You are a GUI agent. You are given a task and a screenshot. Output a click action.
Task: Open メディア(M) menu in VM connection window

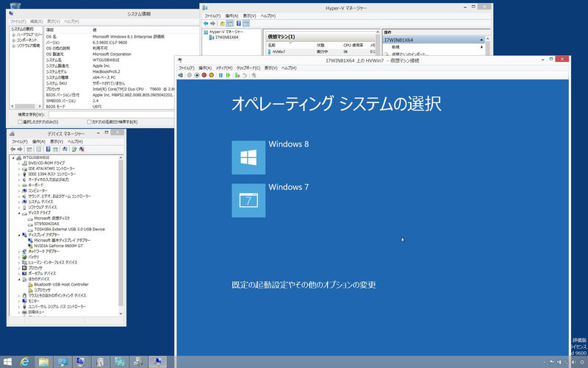(x=224, y=68)
